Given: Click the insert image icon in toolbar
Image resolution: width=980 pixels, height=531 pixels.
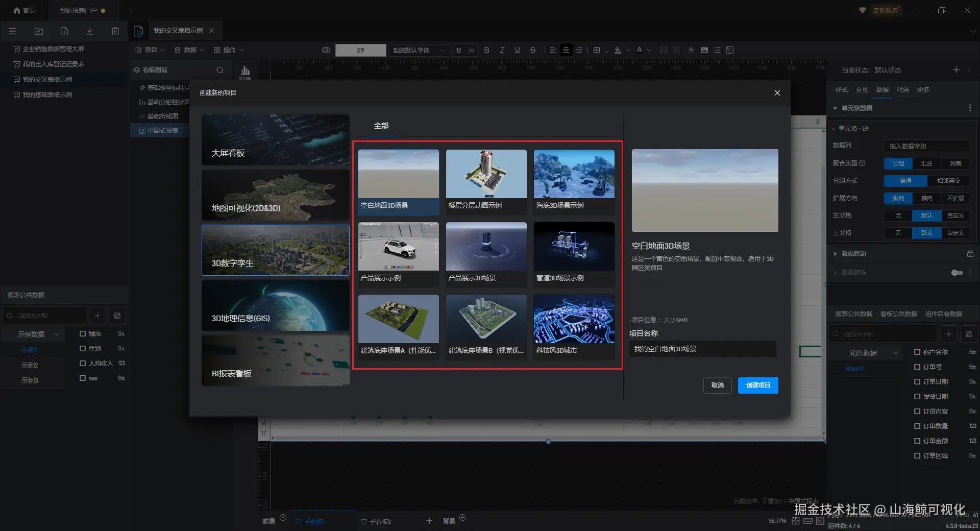Looking at the screenshot, I should (x=704, y=50).
